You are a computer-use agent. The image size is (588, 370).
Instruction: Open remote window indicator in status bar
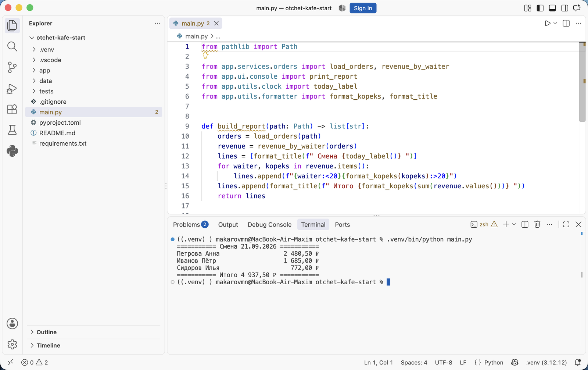pyautogui.click(x=10, y=362)
